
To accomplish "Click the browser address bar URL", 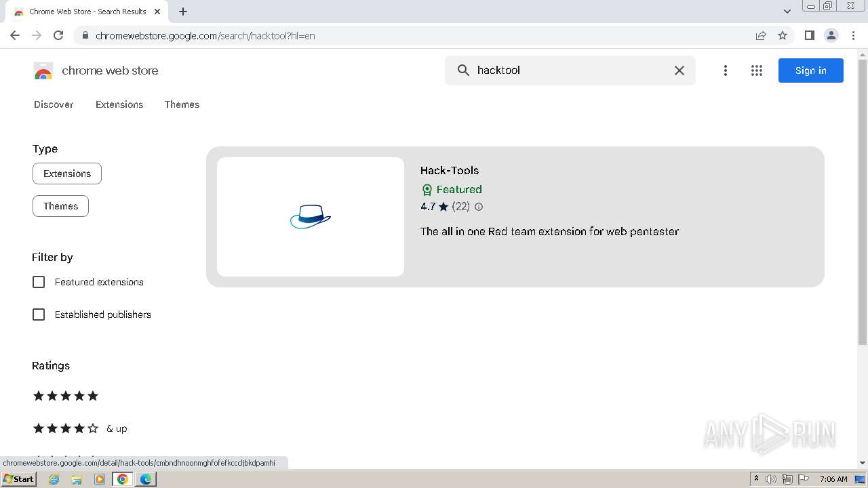I will (x=205, y=35).
